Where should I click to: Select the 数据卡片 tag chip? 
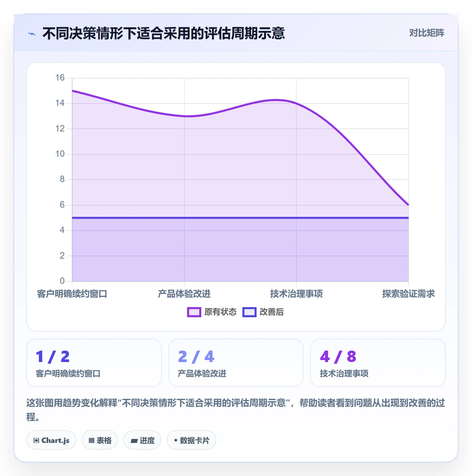click(191, 440)
